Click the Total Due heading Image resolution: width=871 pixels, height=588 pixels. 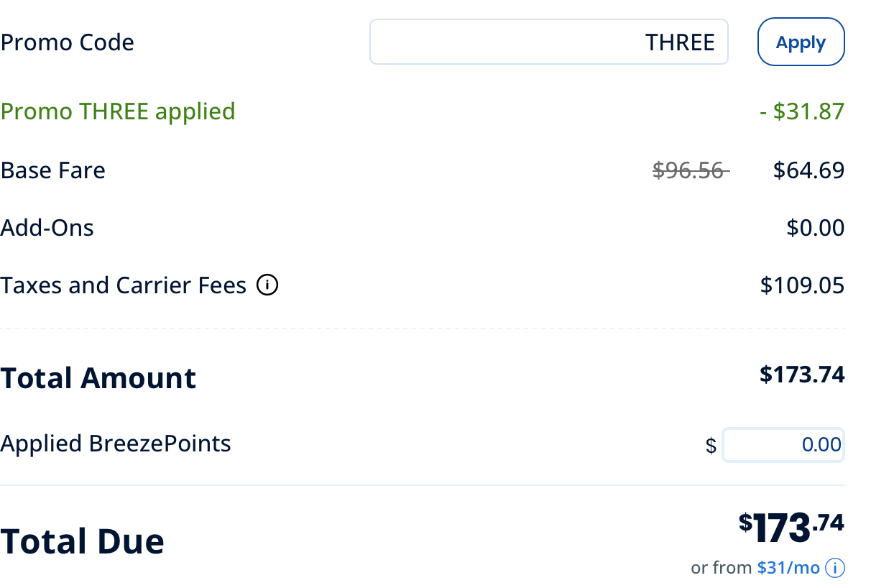(83, 541)
